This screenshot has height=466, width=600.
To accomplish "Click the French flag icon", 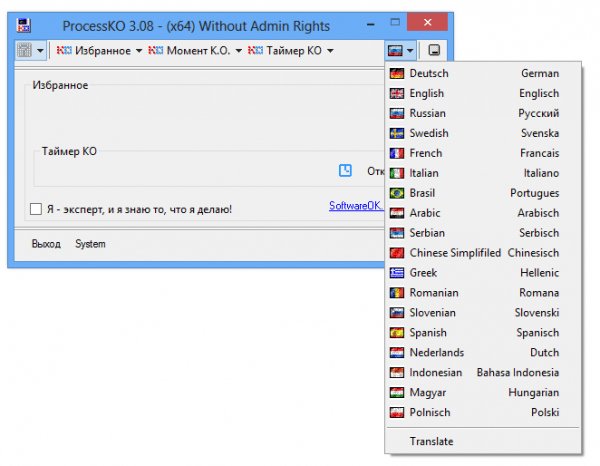I will [x=397, y=153].
